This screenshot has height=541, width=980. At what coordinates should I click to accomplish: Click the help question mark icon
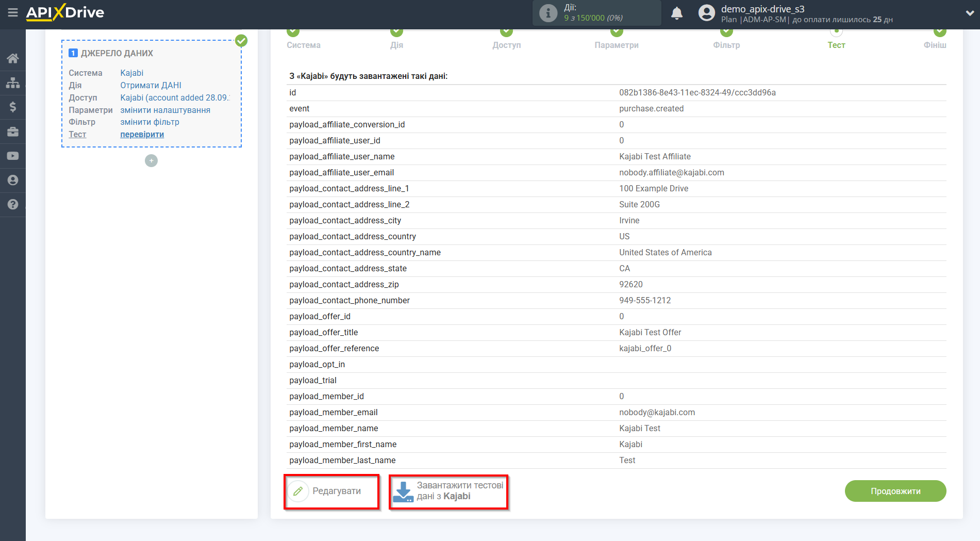(x=13, y=204)
